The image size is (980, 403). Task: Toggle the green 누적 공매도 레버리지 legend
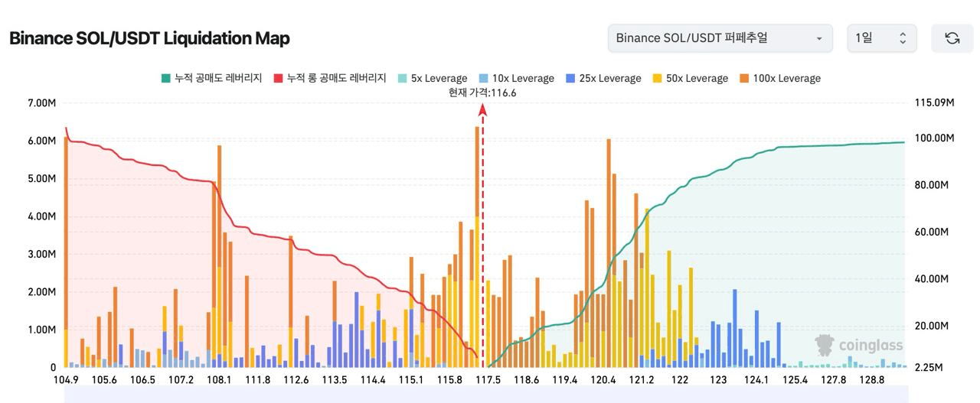point(211,78)
